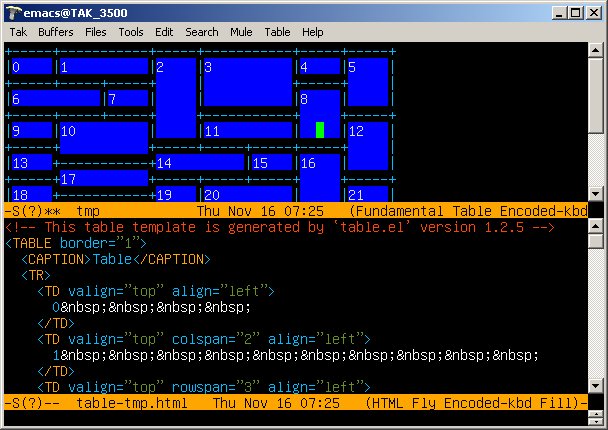Click the upper pane scroll-down arrow
Viewport: 608px width, 430px height.
point(597,194)
